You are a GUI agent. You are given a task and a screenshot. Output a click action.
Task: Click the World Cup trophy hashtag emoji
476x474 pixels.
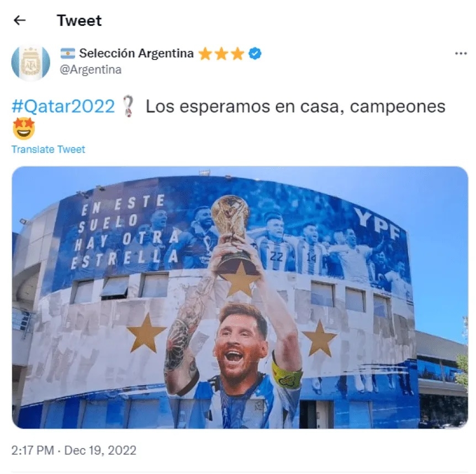coord(129,106)
